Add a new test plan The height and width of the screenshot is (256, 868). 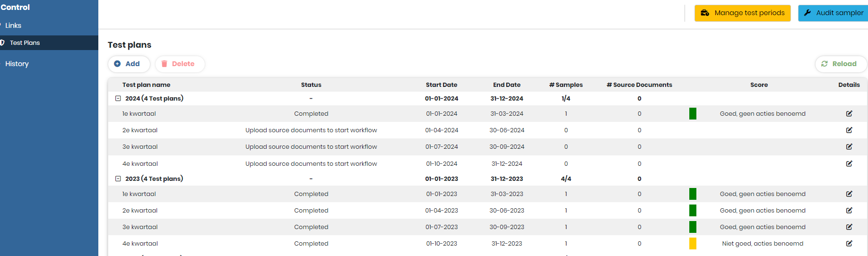click(x=129, y=64)
